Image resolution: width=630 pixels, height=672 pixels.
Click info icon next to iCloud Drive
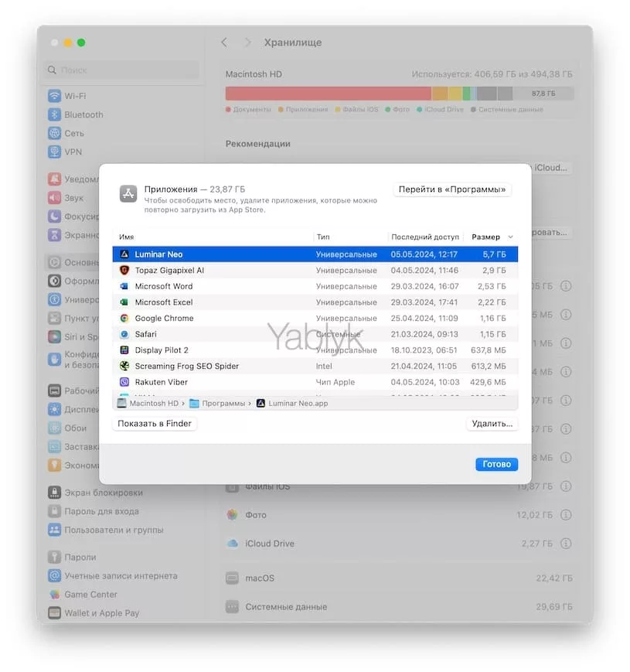(x=566, y=544)
